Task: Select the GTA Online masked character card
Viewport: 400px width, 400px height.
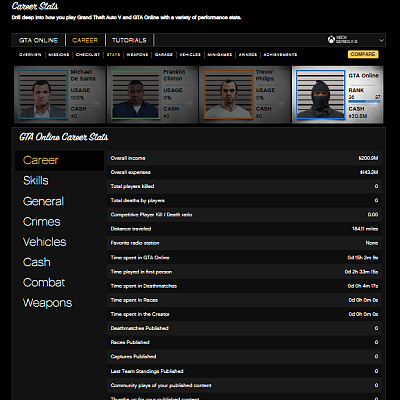Action: click(338, 95)
